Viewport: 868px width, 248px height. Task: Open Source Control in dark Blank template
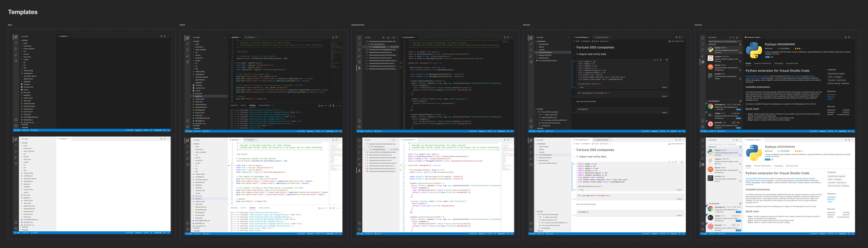[x=16, y=49]
